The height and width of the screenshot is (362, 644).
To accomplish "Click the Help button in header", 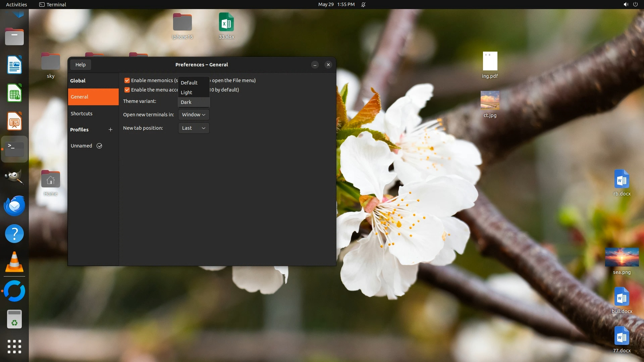I will tap(80, 65).
